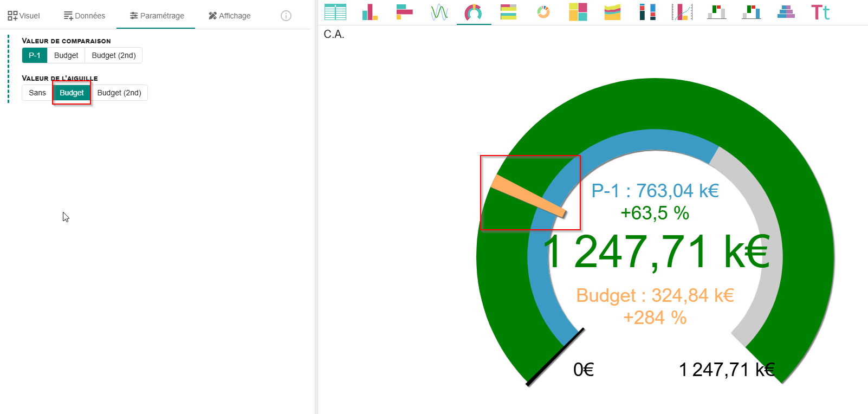
Task: Open the Visuel tab
Action: (x=24, y=16)
